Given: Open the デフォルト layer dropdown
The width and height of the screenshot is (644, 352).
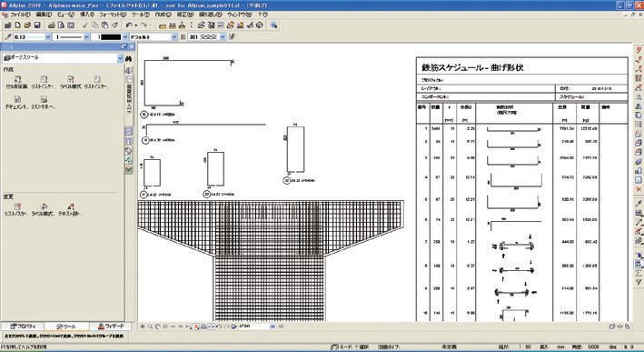Looking at the screenshot, I should point(174,37).
